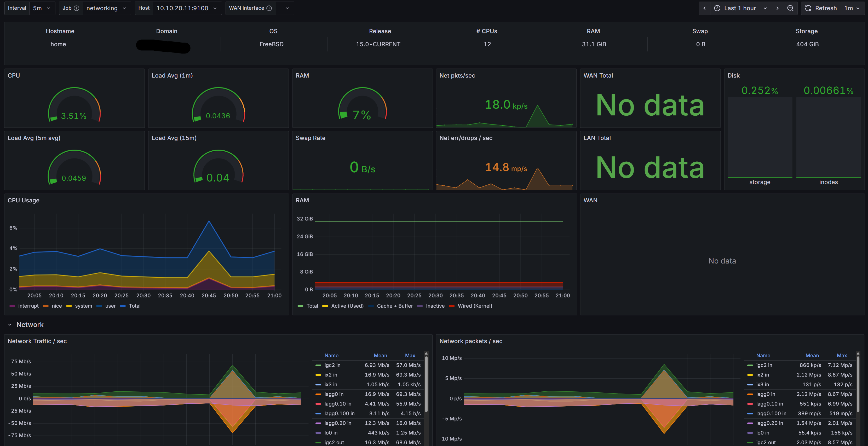Viewport: 868px width, 446px height.
Task: Open the Job networking dropdown
Action: [106, 8]
